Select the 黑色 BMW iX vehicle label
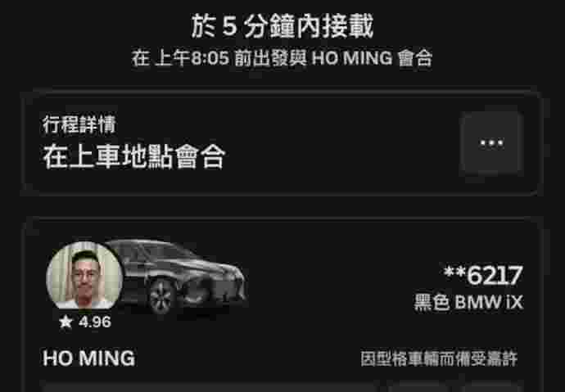 (x=468, y=302)
